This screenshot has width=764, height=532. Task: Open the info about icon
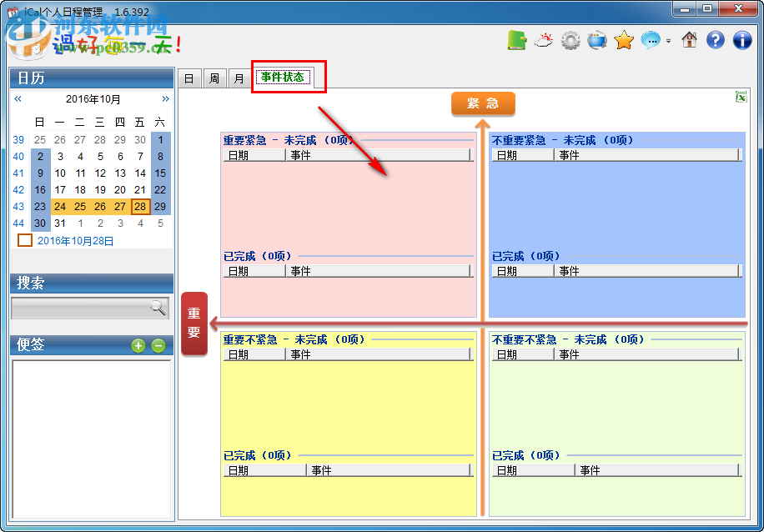(742, 40)
